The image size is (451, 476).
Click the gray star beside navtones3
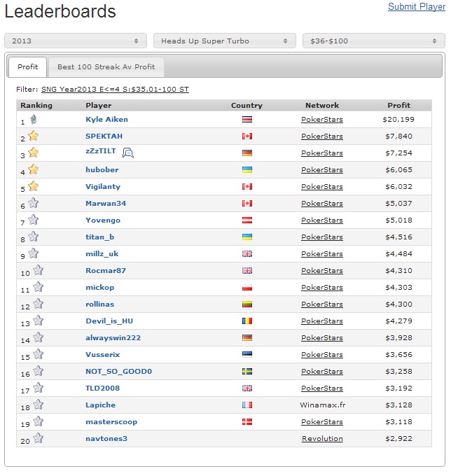click(38, 438)
